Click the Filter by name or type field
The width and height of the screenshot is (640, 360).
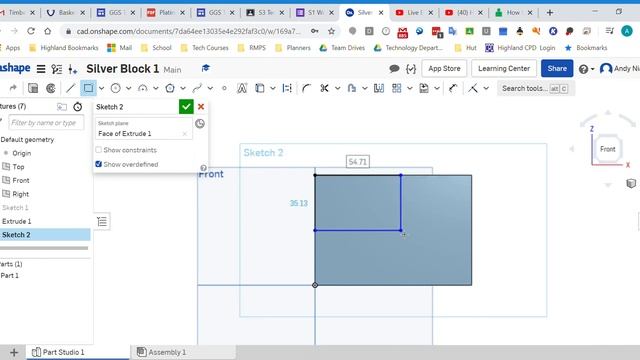(46, 122)
